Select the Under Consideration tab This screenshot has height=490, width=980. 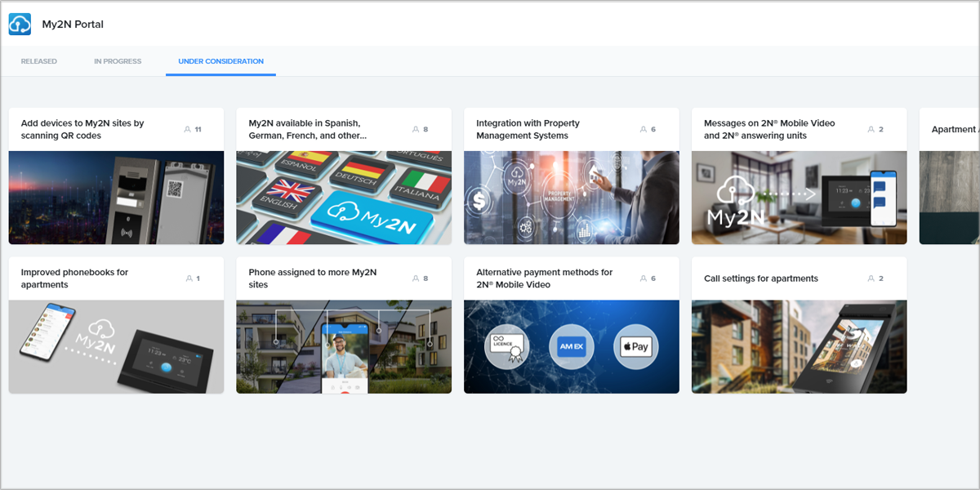(220, 61)
